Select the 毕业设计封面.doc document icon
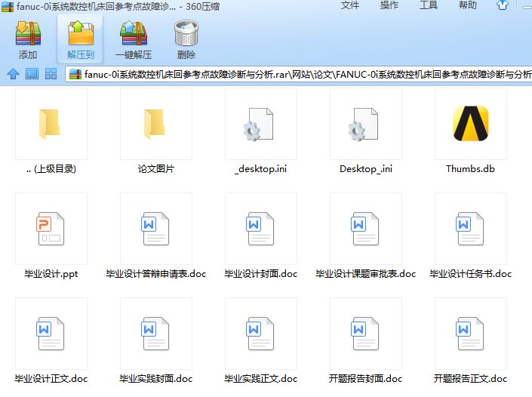The image size is (532, 397). [261, 229]
